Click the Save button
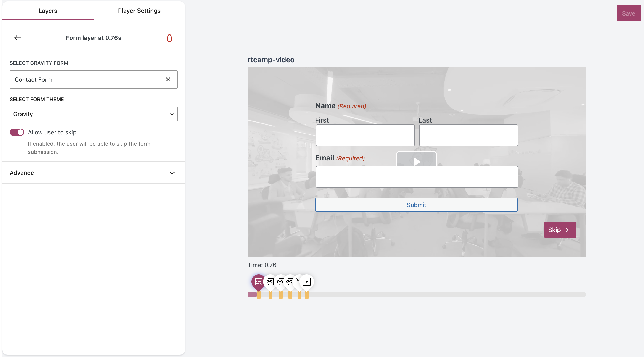This screenshot has width=644, height=357. pyautogui.click(x=628, y=13)
